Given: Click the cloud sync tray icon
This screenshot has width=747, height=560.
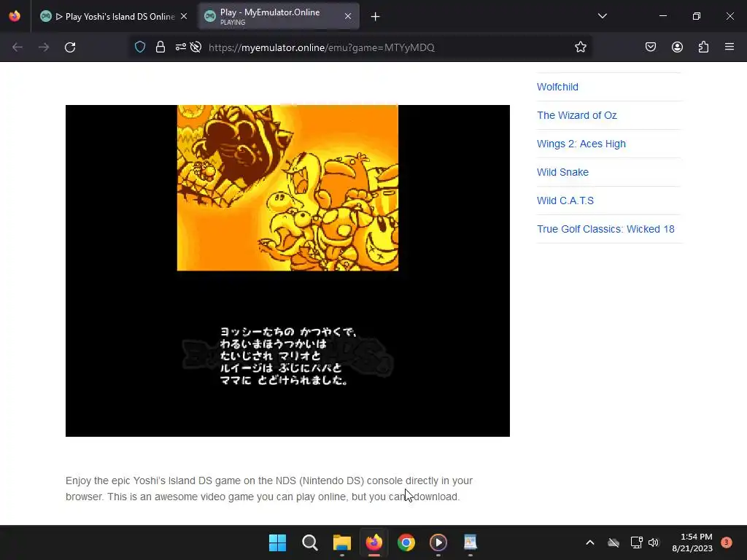Looking at the screenshot, I should pyautogui.click(x=614, y=542).
